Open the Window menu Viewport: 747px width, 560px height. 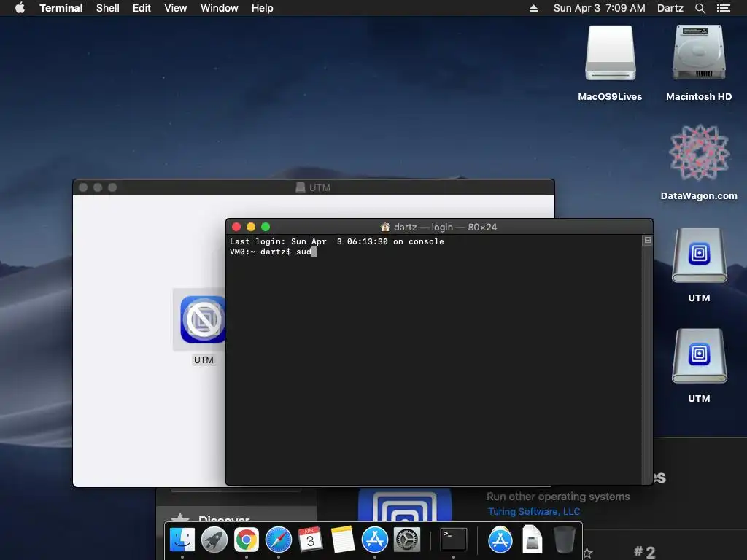[x=219, y=8]
